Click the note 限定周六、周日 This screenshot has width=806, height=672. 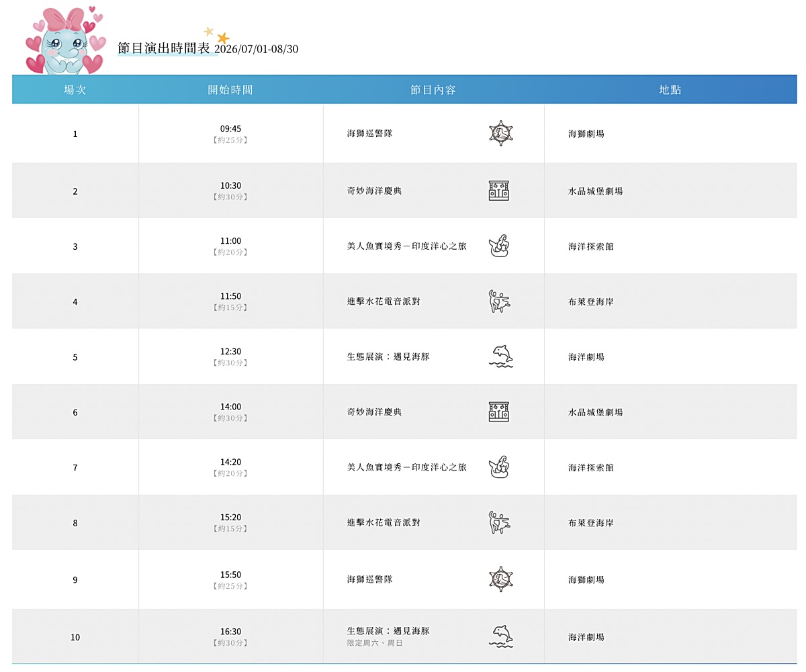pos(375,643)
